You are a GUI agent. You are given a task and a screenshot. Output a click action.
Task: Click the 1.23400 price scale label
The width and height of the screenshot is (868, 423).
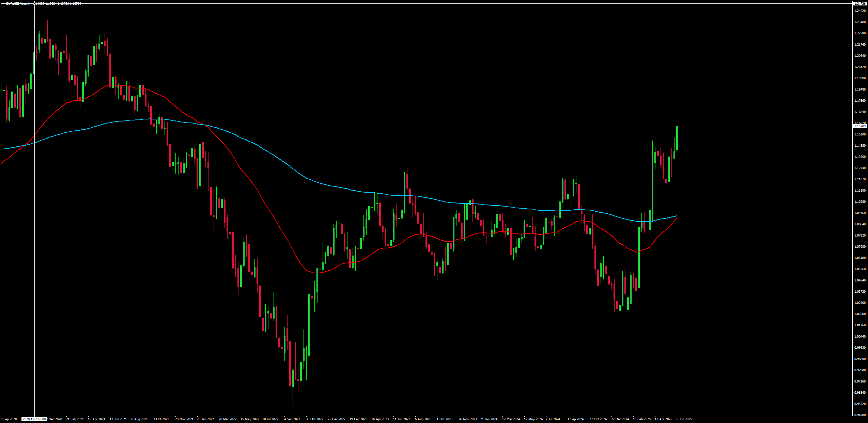pyautogui.click(x=860, y=22)
